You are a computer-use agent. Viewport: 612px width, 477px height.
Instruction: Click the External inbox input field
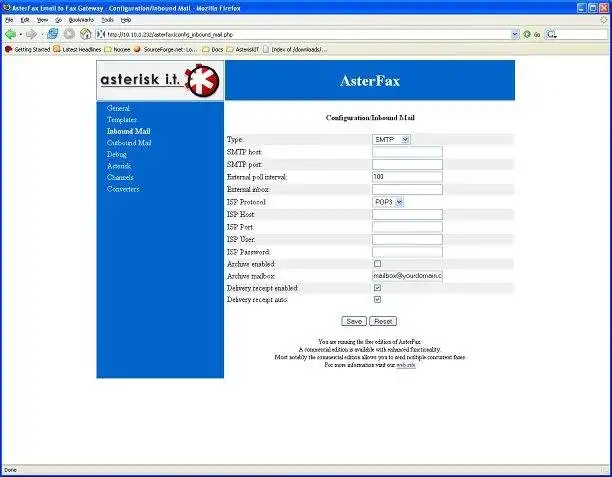(x=407, y=189)
